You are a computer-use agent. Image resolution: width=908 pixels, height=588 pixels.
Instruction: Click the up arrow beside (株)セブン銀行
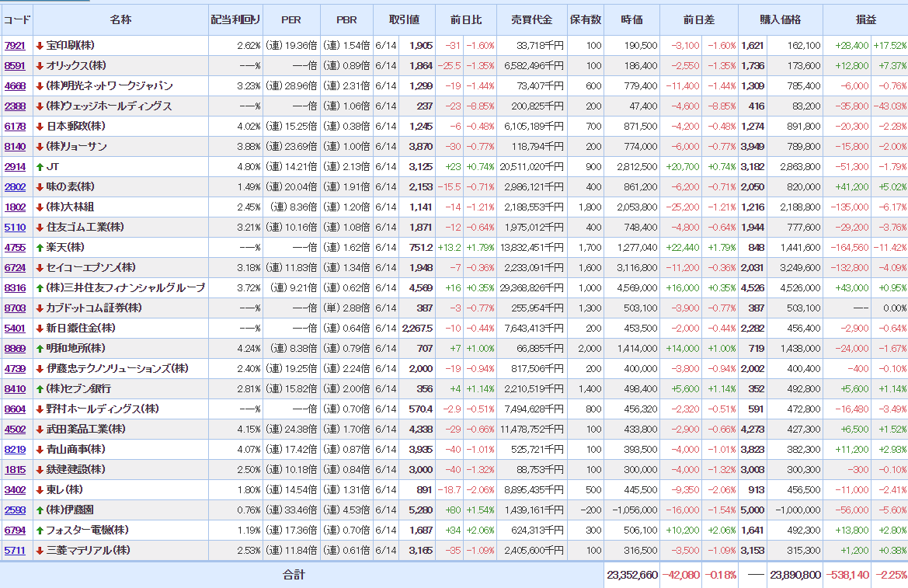(40, 388)
